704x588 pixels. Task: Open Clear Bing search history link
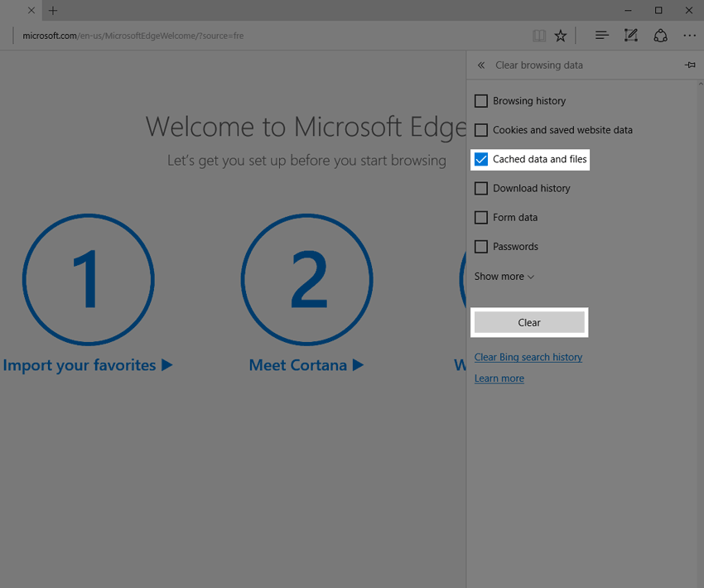point(528,357)
